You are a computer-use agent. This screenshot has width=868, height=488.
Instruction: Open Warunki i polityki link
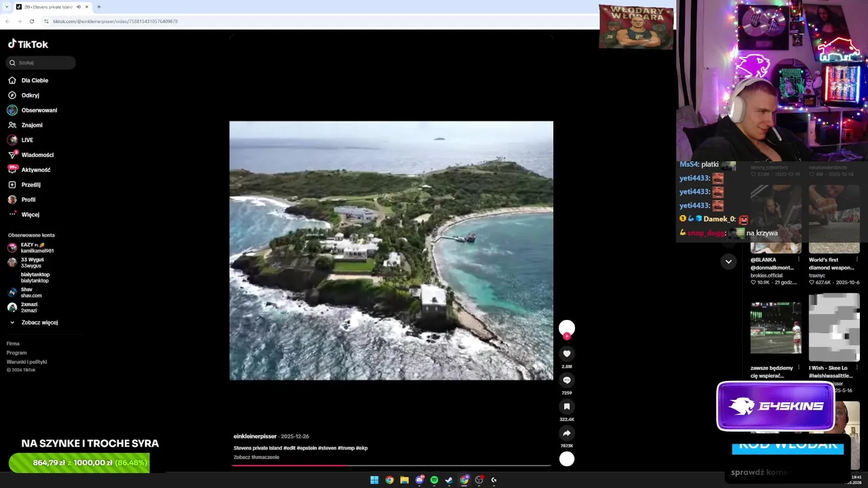click(26, 362)
